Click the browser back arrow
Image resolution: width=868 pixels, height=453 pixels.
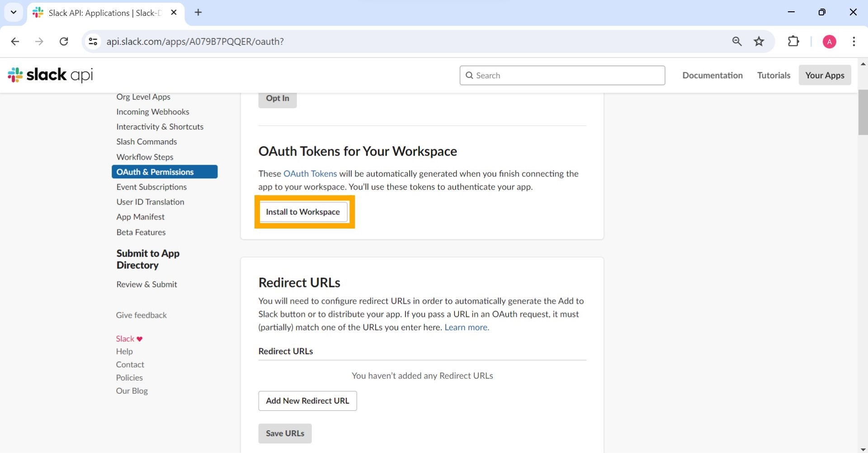pos(15,42)
